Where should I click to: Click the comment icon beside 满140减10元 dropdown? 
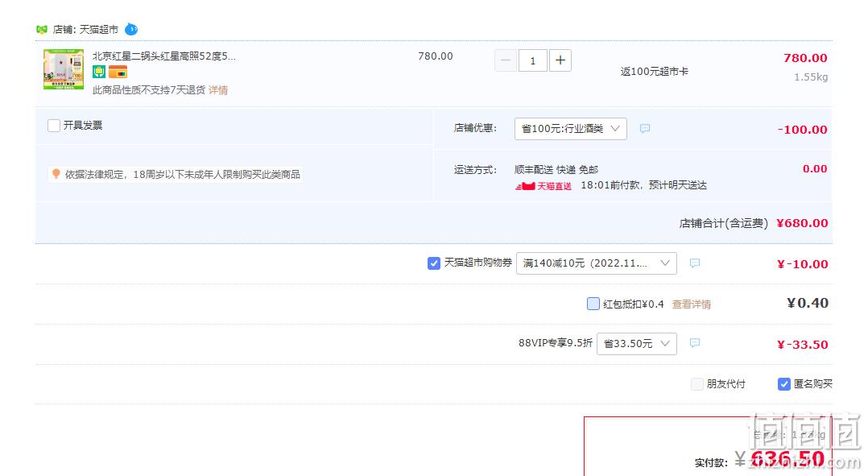[695, 263]
